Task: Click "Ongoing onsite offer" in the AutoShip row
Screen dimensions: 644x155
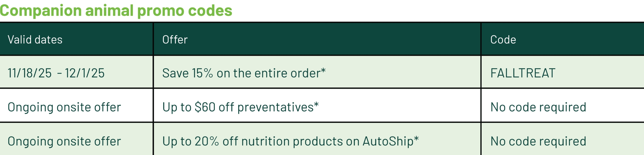Action: [x=64, y=141]
